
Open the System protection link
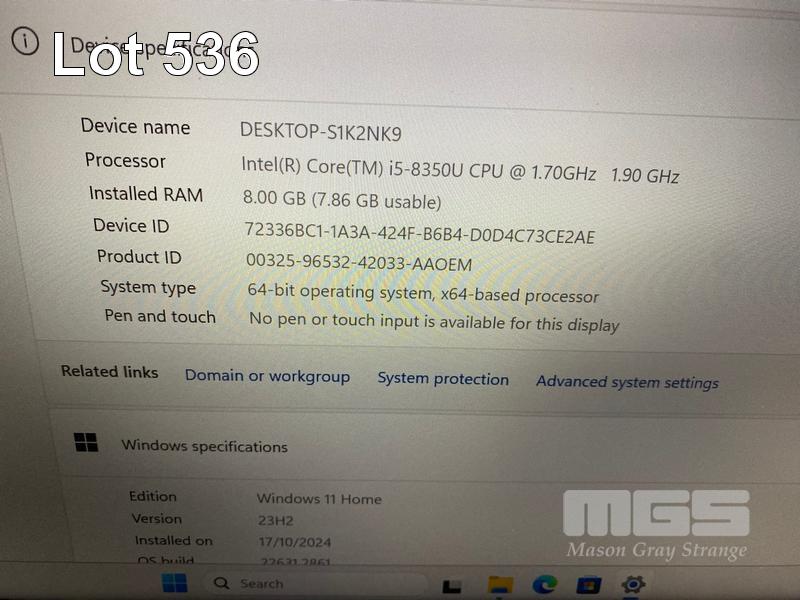pos(443,379)
